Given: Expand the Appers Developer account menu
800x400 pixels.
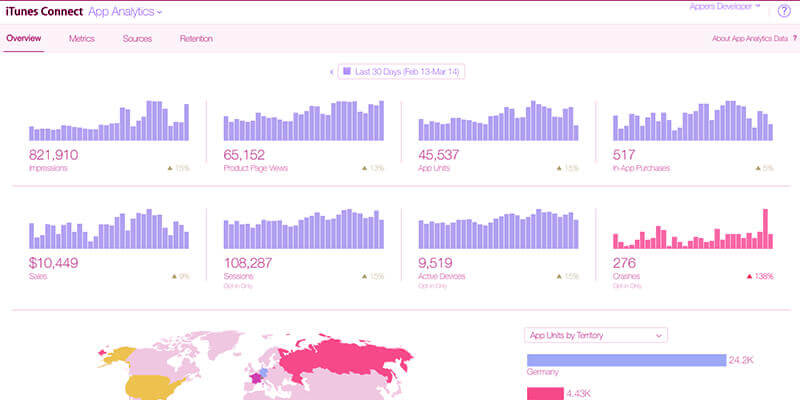Looking at the screenshot, I should [725, 7].
